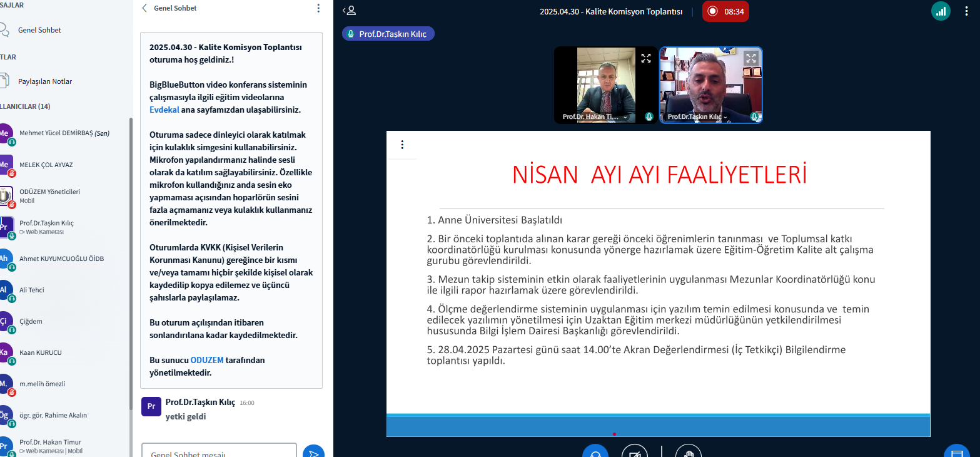Send the chat message
This screenshot has width=980, height=457.
(313, 453)
